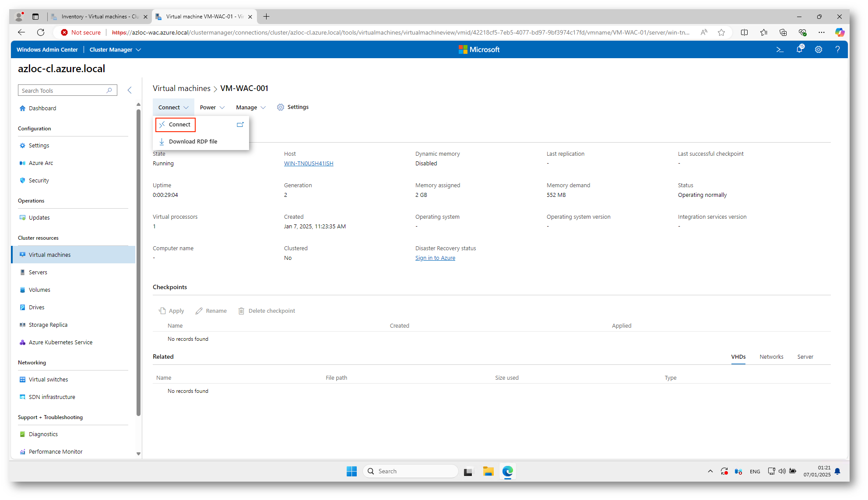
Task: Open the browser profile icon
Action: (x=19, y=17)
